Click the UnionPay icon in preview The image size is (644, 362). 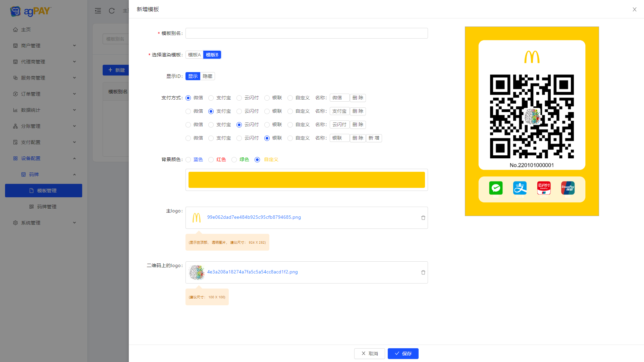pyautogui.click(x=568, y=188)
